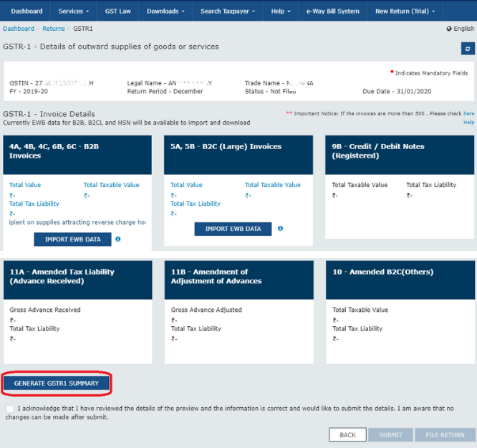477x448 pixels.
Task: Click 'here' link in Important Notice
Action: coord(469,113)
